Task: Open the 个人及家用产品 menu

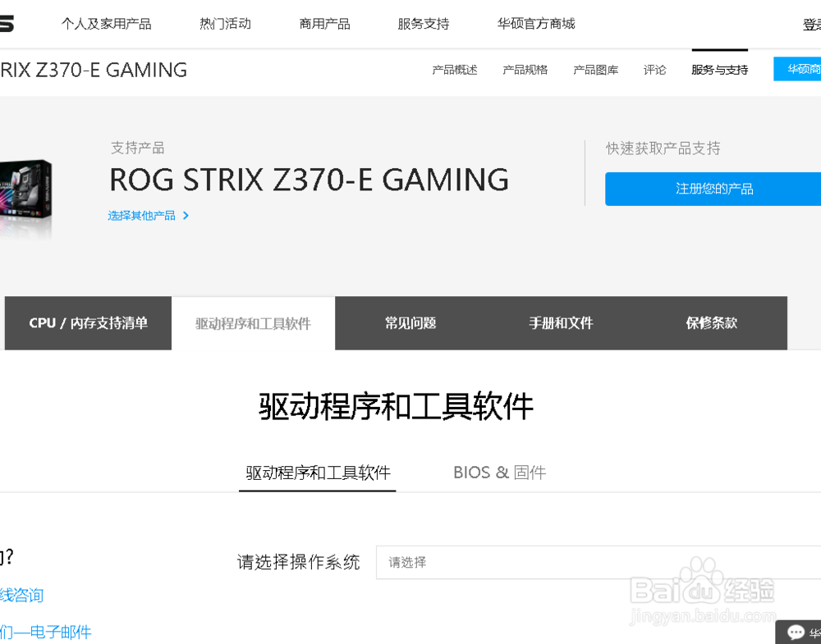Action: pos(106,24)
